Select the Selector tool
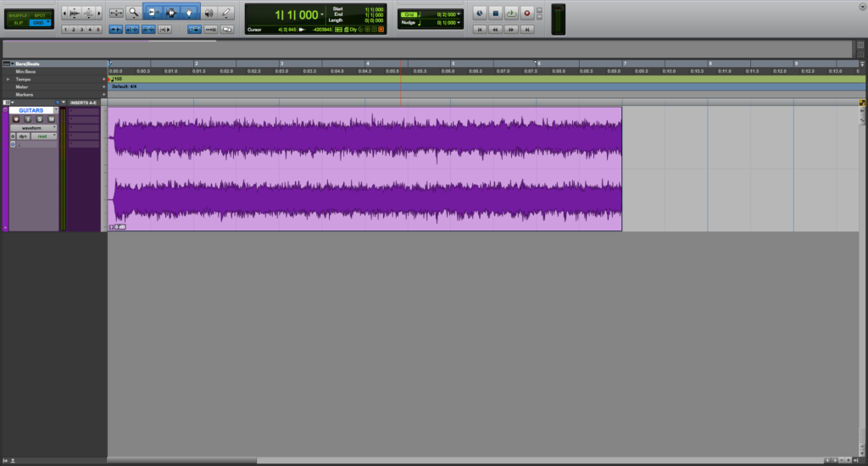868x466 pixels. point(171,12)
